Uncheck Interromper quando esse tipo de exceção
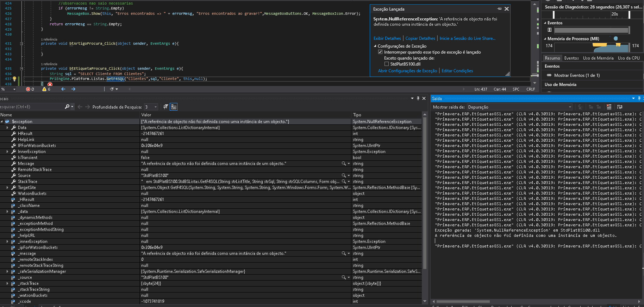 [x=380, y=52]
